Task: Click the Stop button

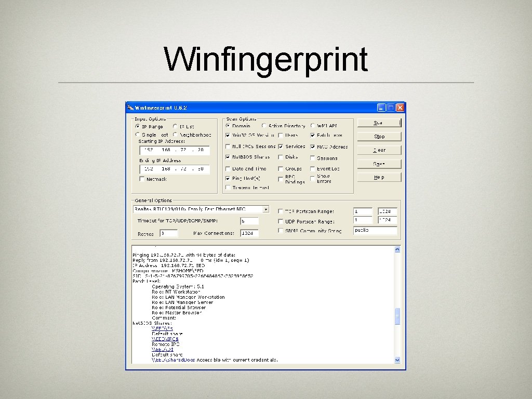Action: (x=379, y=137)
